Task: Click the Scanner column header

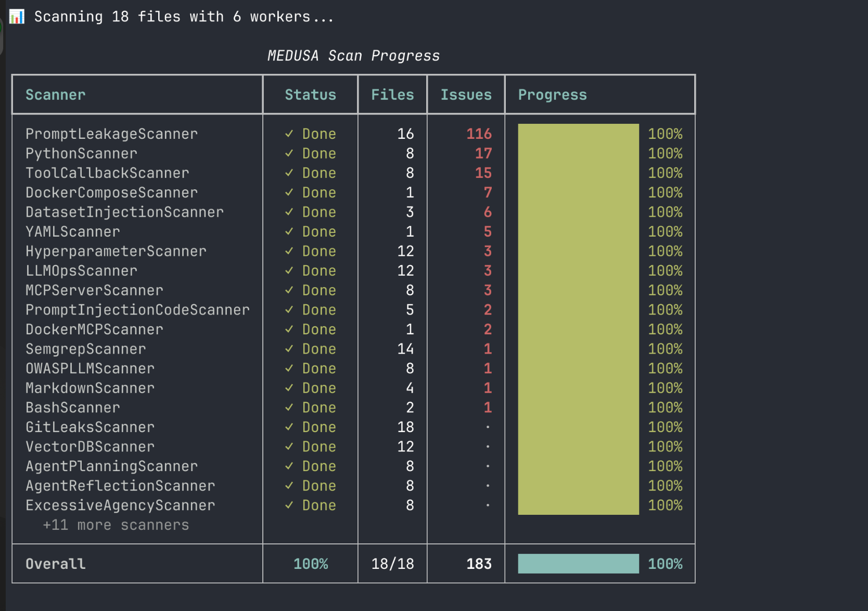Action: [56, 95]
